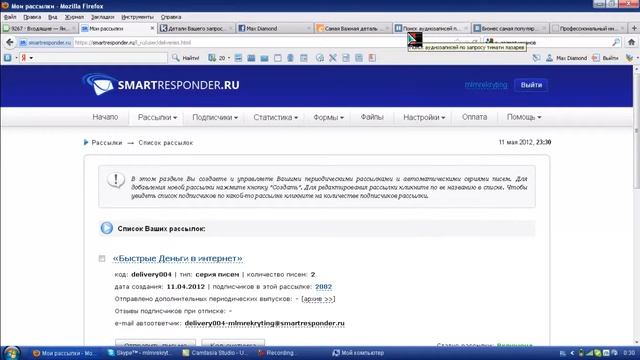Switch to the Профессиональный tab
Viewport: 640px width, 360px height.
pyautogui.click(x=588, y=28)
